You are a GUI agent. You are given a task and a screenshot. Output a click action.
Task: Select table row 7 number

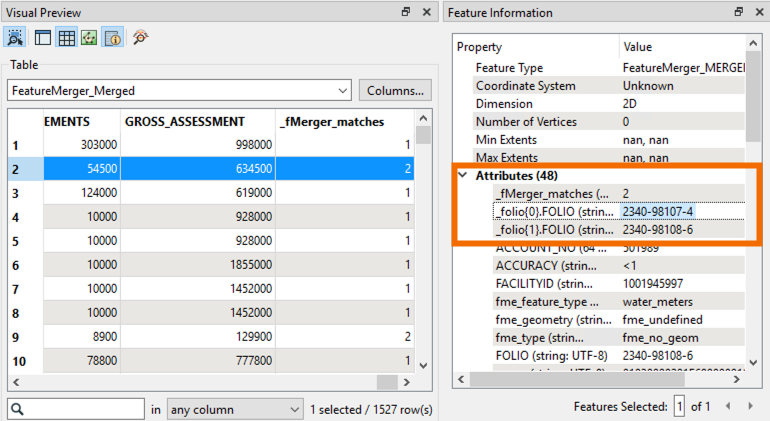tap(15, 289)
